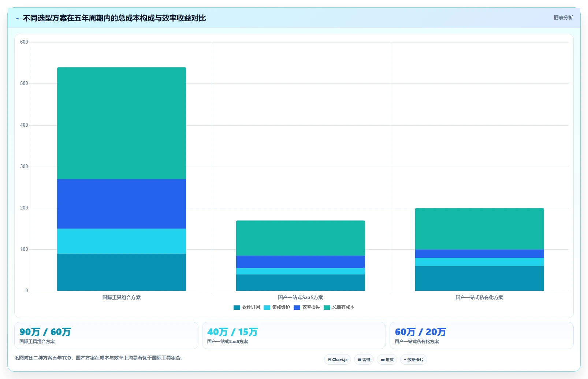The image size is (588, 379).
Task: Click the dark teal base of 国产一站式SaaS方案 bar
Action: 301,283
